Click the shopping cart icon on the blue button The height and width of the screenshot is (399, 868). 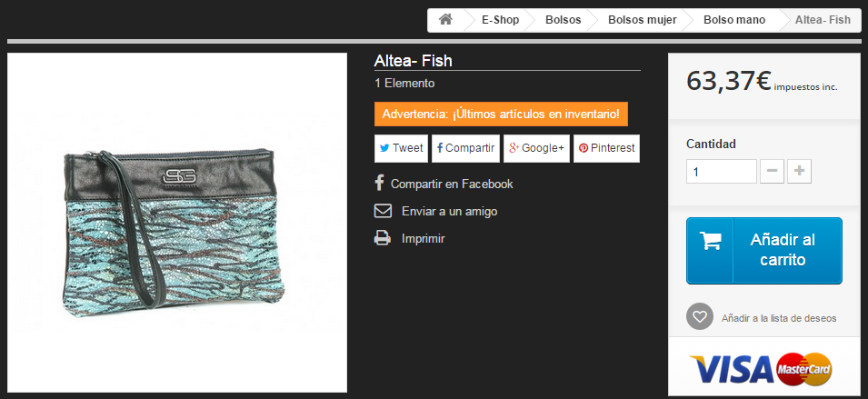pyautogui.click(x=710, y=241)
